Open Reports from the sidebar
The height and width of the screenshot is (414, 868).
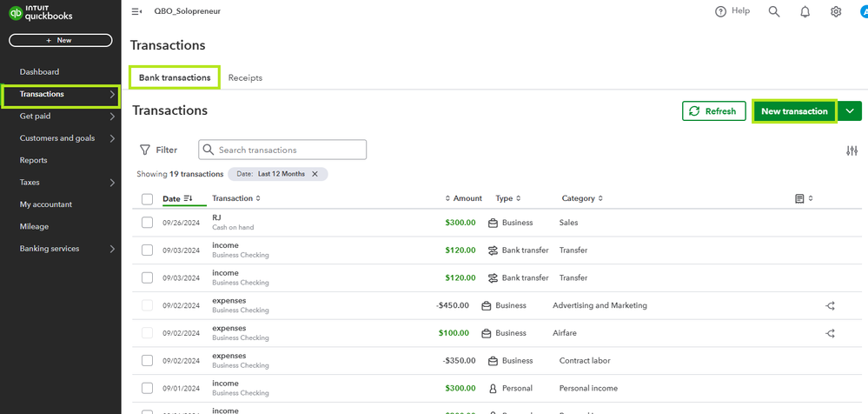tap(34, 160)
